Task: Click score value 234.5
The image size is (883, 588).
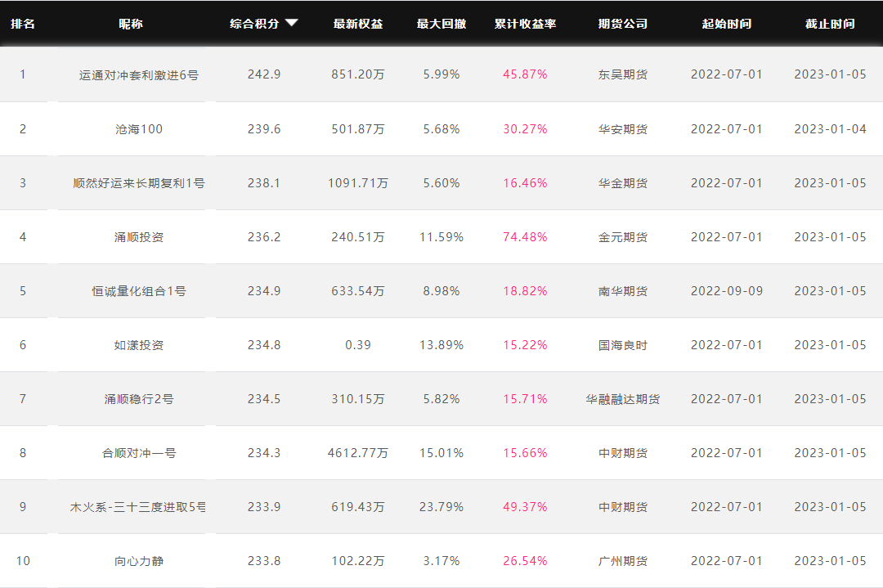Action: tap(264, 399)
